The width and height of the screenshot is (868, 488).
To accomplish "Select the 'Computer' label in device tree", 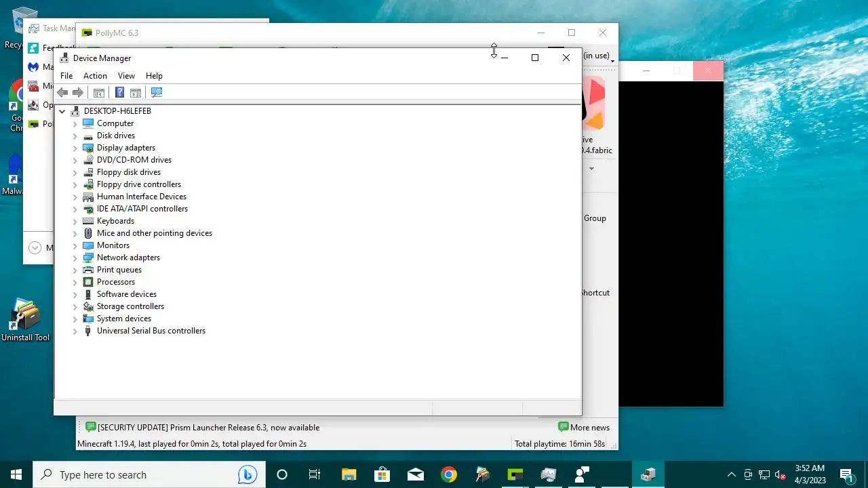I will pos(115,123).
